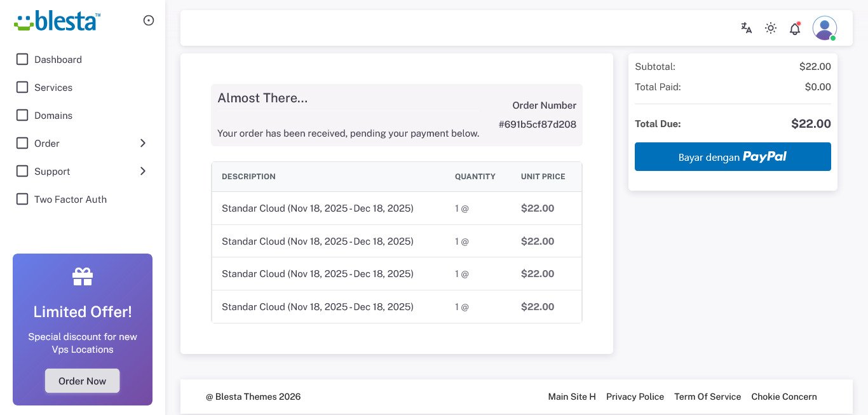868x415 pixels.
Task: Click the Services square icon
Action: (22, 87)
